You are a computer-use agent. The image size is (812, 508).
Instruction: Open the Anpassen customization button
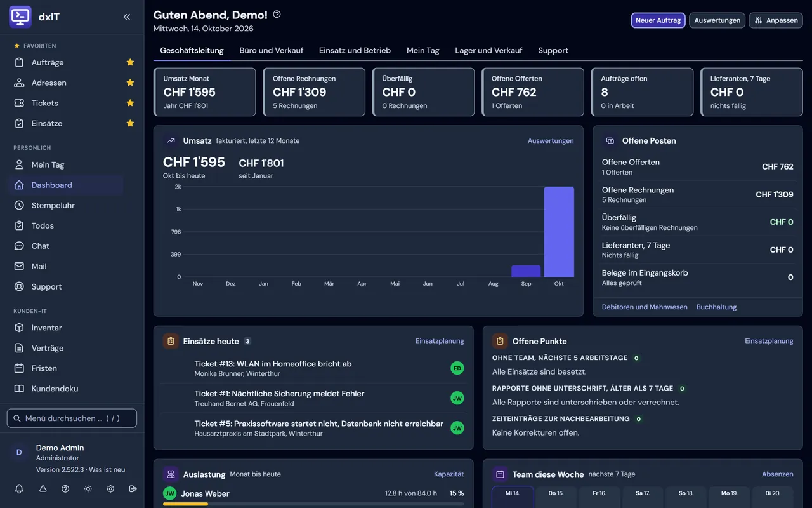776,20
